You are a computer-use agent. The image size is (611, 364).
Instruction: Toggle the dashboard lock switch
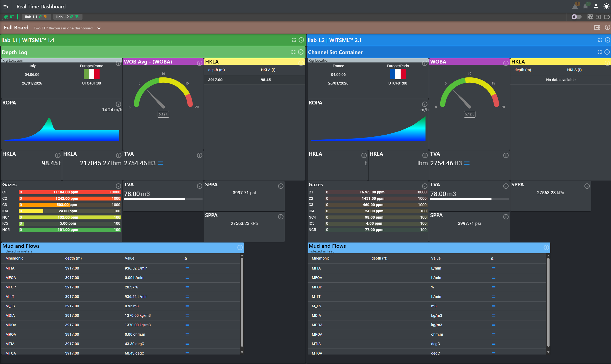click(x=577, y=17)
